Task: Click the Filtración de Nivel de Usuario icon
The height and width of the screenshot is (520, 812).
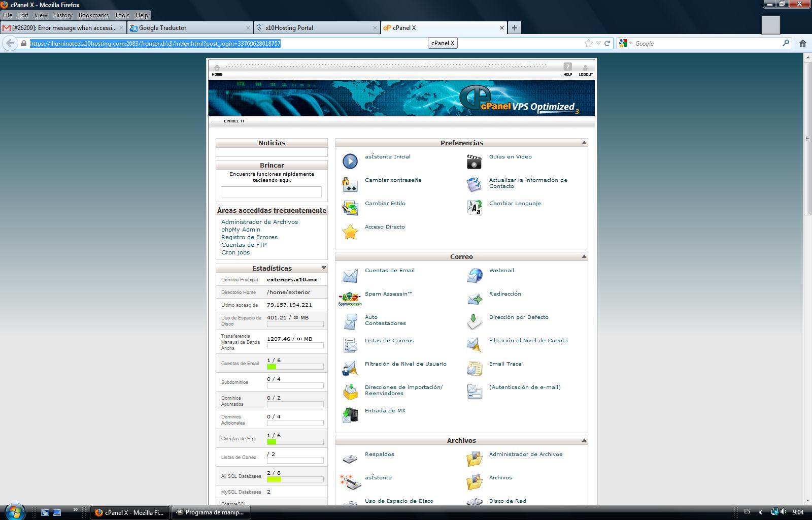Action: 350,369
